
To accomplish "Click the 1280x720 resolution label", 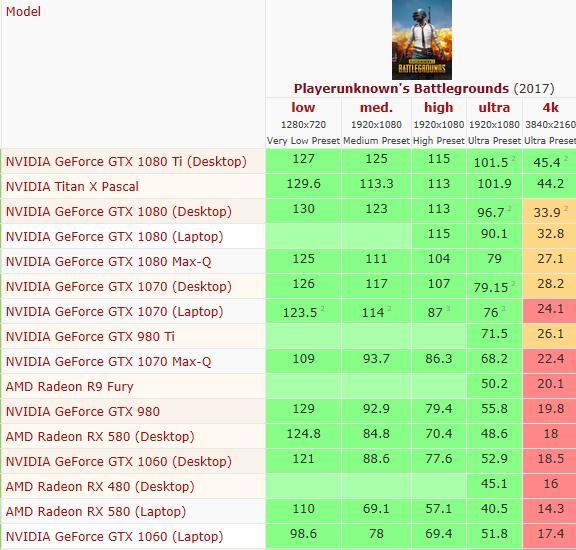I will pos(303,125).
